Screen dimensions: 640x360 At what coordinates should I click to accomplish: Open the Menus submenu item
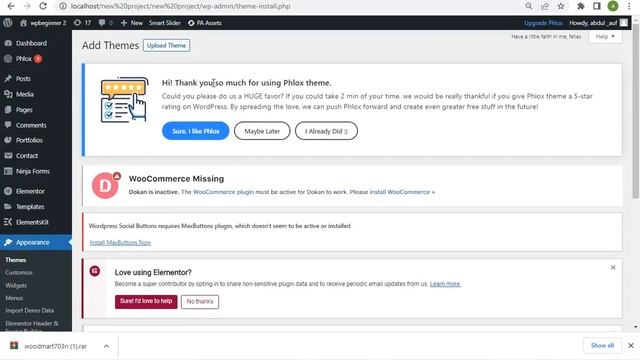[x=14, y=298]
